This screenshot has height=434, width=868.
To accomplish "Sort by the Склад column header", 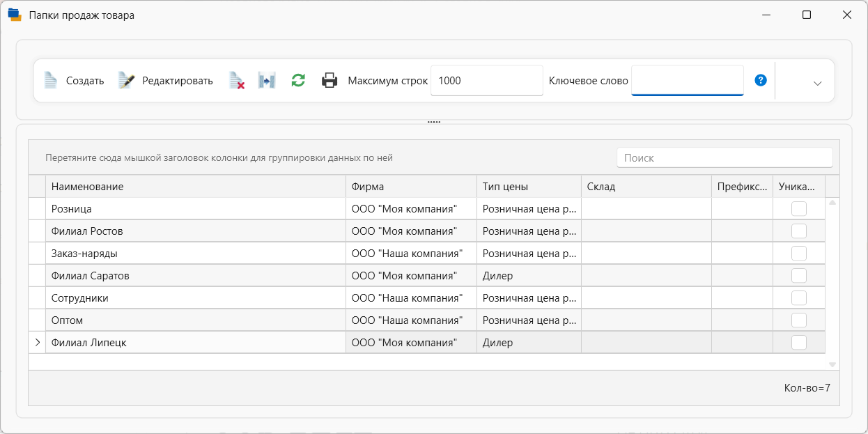I will (646, 187).
